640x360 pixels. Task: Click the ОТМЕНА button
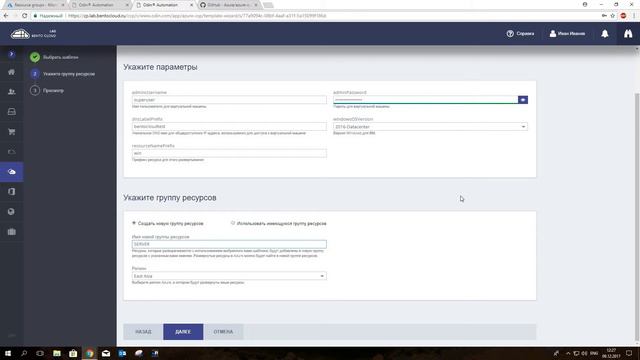point(223,331)
